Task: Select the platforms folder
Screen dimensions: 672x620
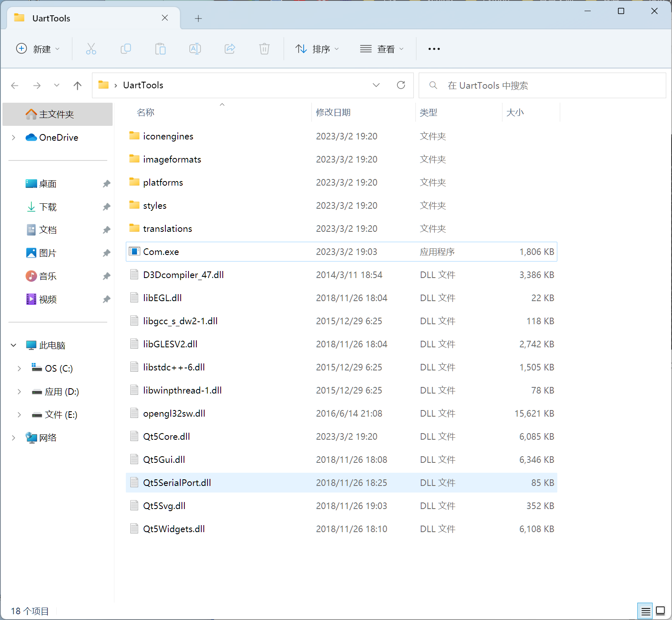Action: (x=342, y=182)
